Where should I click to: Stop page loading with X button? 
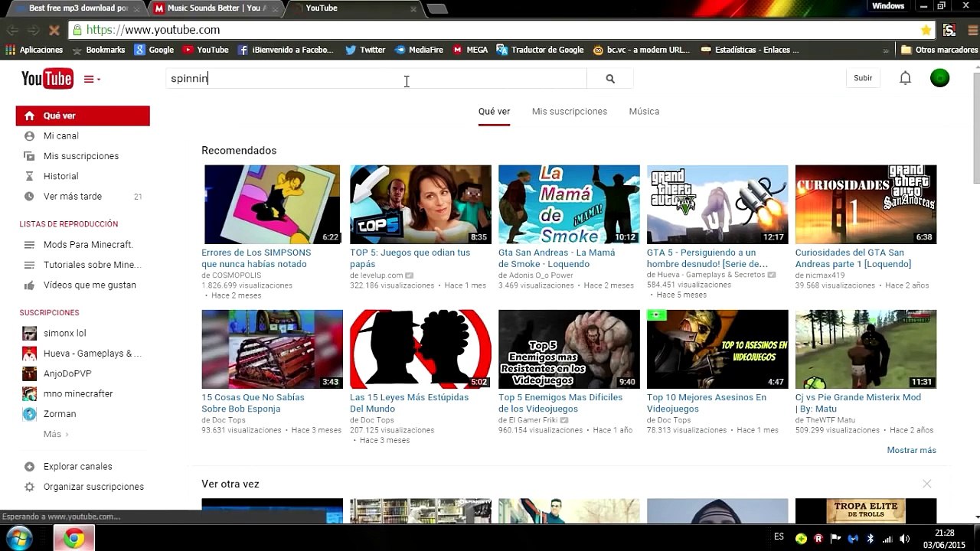(54, 30)
